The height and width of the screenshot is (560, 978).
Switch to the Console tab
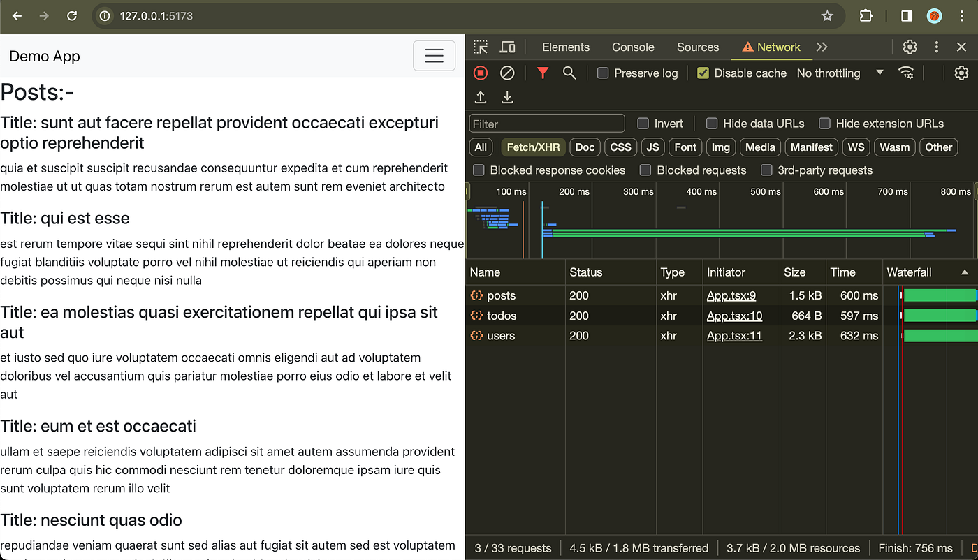click(633, 47)
